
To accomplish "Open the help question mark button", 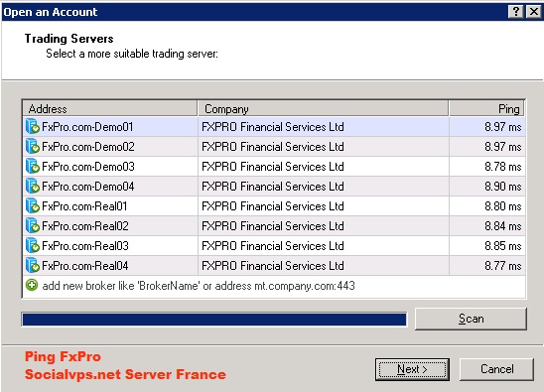I will coord(516,12).
